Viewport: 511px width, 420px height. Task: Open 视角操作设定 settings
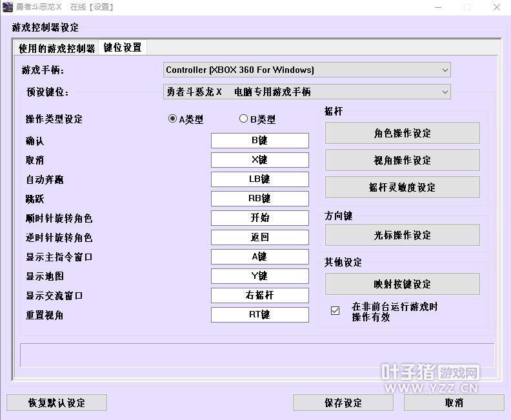click(402, 160)
